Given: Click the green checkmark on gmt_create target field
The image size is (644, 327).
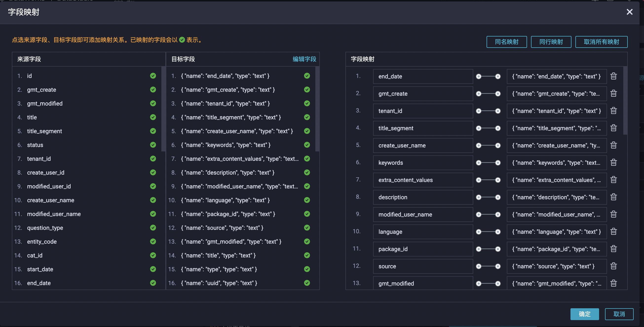Looking at the screenshot, I should click(307, 90).
